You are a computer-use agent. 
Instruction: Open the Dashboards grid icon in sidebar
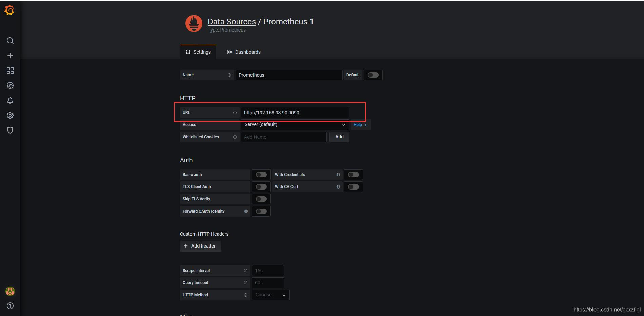click(10, 71)
